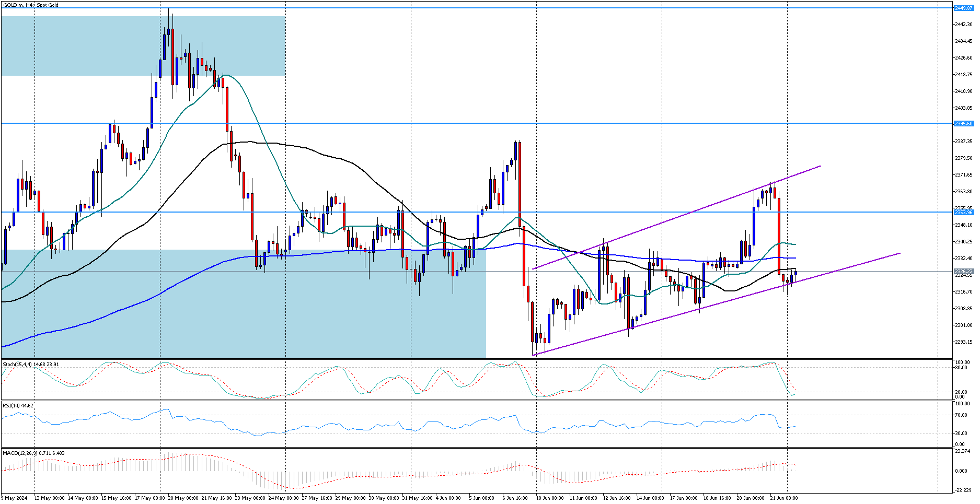This screenshot has width=980, height=504.
Task: Click the 2442.30 price scale label
Action: (x=963, y=25)
